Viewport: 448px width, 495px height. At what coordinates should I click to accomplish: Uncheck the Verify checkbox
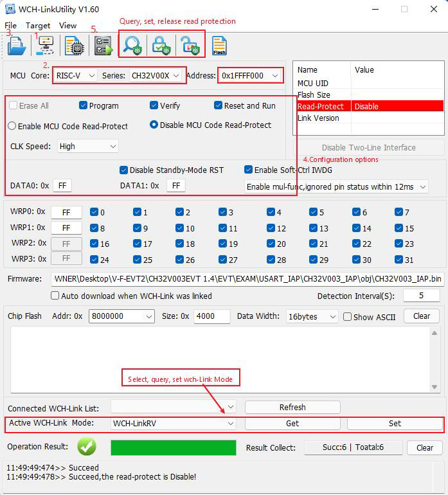pos(154,105)
